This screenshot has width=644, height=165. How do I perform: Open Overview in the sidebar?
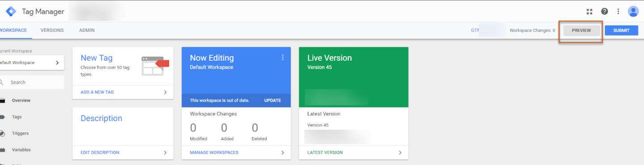click(x=21, y=101)
